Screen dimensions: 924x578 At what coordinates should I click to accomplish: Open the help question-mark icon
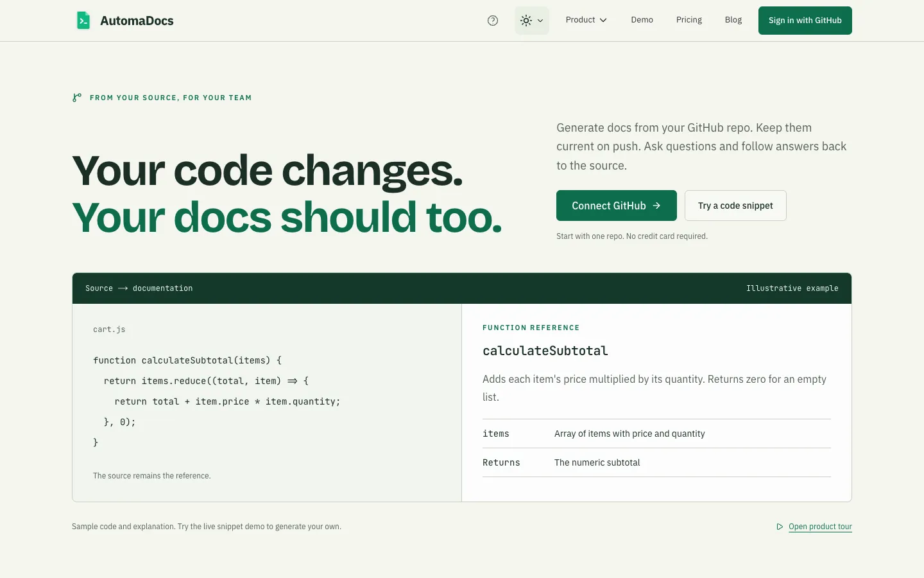tap(493, 21)
